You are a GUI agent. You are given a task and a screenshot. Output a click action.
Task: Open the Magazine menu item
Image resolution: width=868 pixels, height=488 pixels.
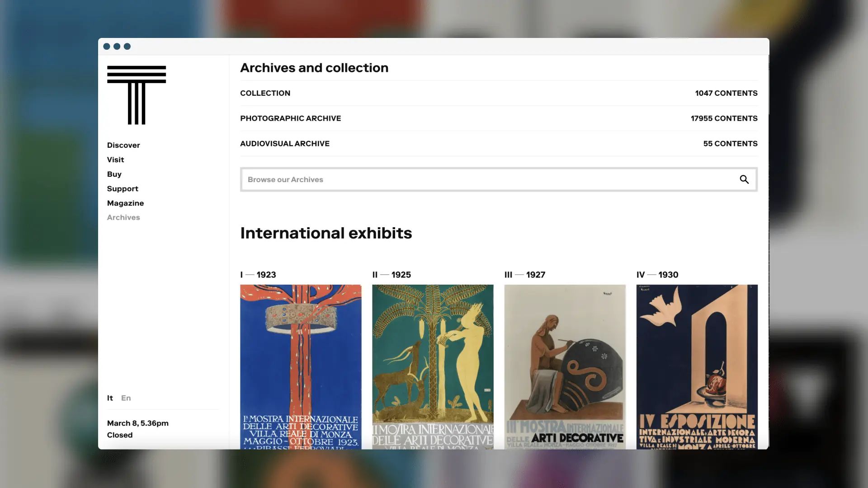point(125,203)
